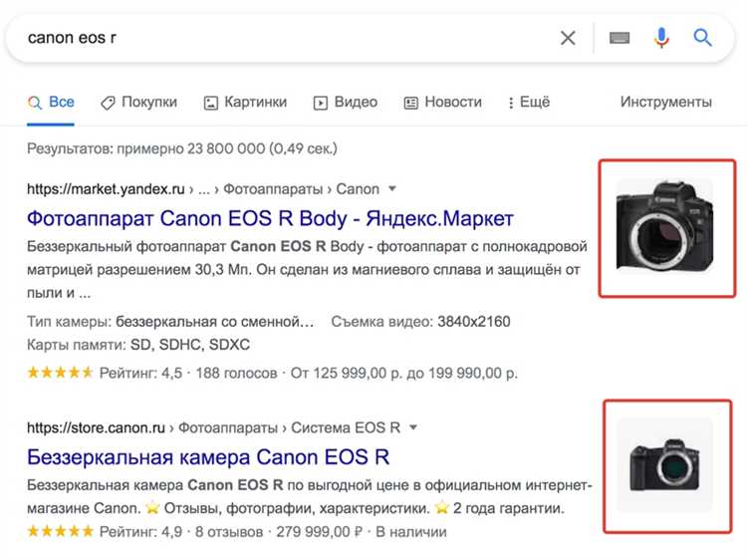Click the star rating of store.canon.ru result
The width and height of the screenshot is (747, 560).
point(60,531)
